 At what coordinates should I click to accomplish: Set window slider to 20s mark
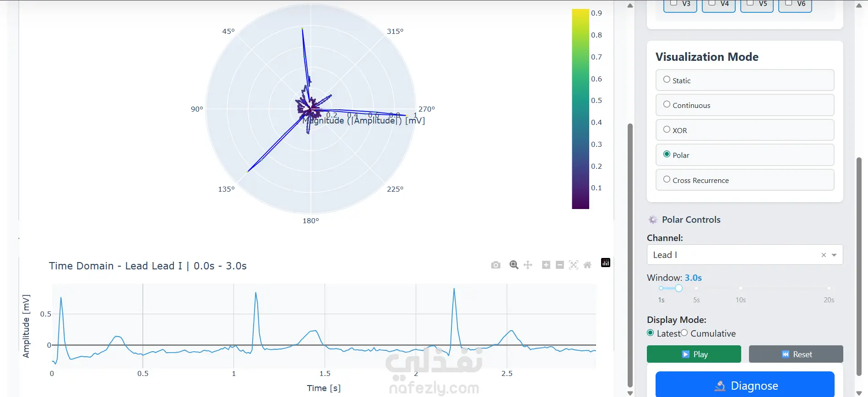[829, 288]
